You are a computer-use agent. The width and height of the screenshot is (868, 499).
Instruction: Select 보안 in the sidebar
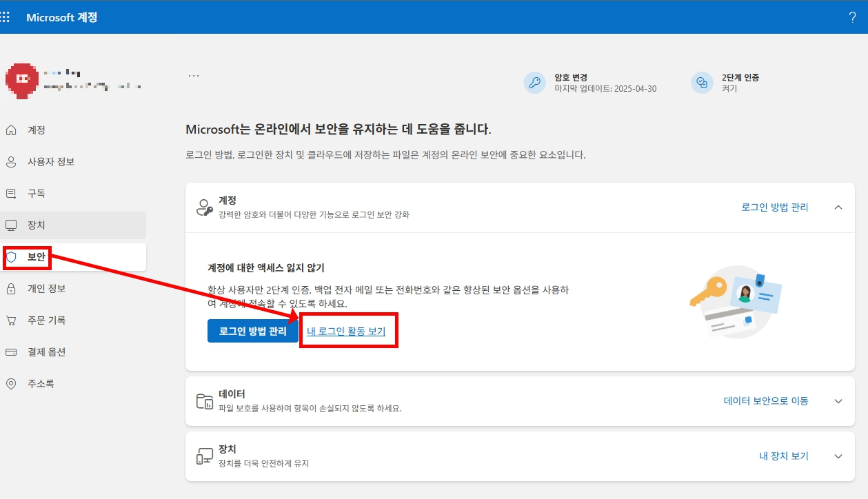pos(73,257)
